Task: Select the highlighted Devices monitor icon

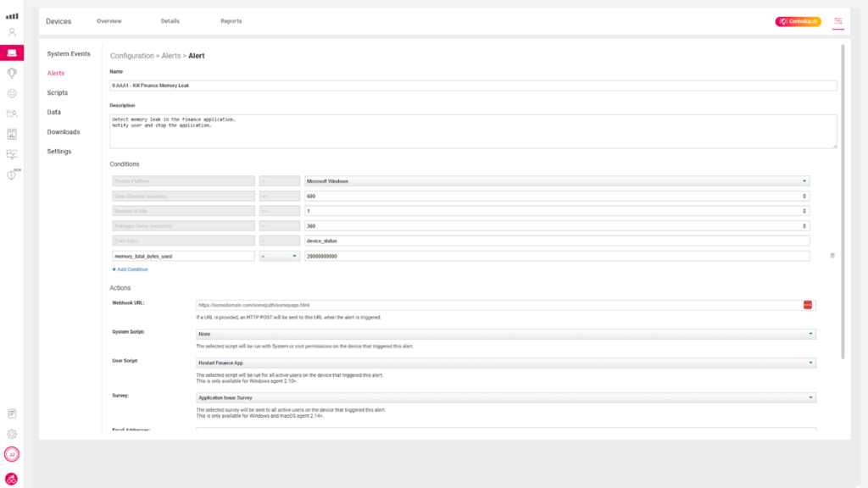Action: (x=11, y=52)
